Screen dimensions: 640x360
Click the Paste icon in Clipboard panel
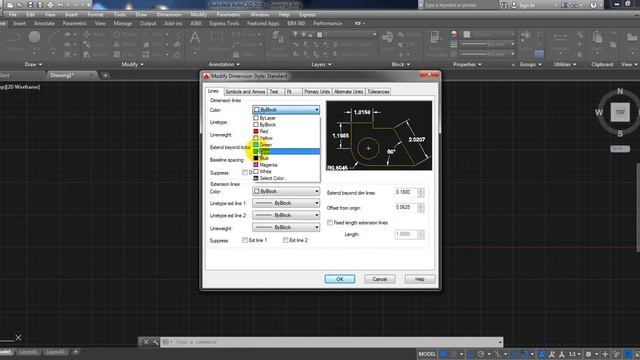click(x=598, y=38)
